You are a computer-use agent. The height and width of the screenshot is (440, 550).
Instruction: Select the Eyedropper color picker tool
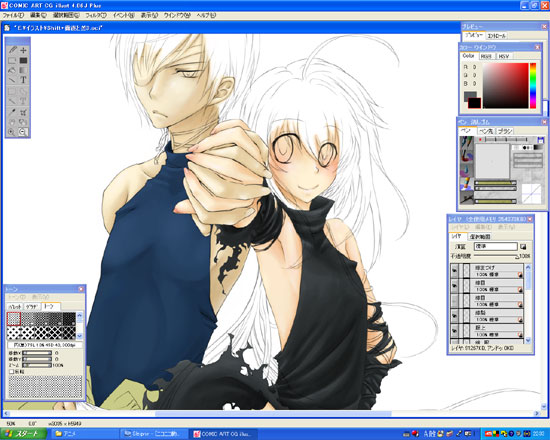coord(12,113)
